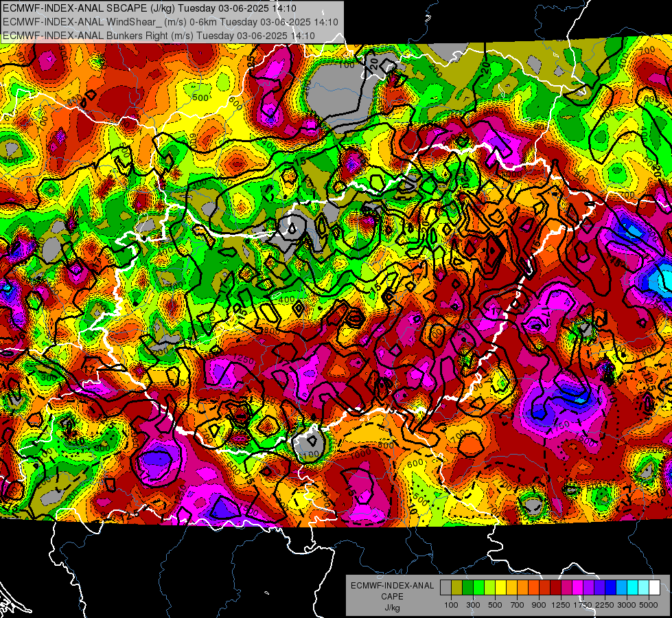
Task: Click the WindShear 0-6km title line
Action: [170, 21]
